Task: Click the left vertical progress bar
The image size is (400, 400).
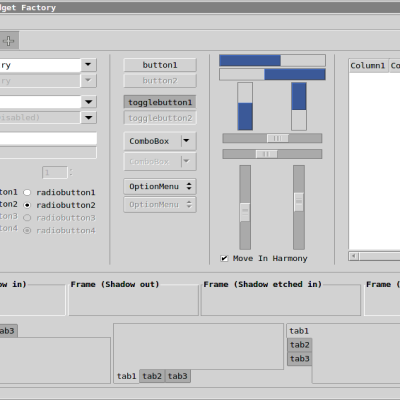Action: (245, 106)
